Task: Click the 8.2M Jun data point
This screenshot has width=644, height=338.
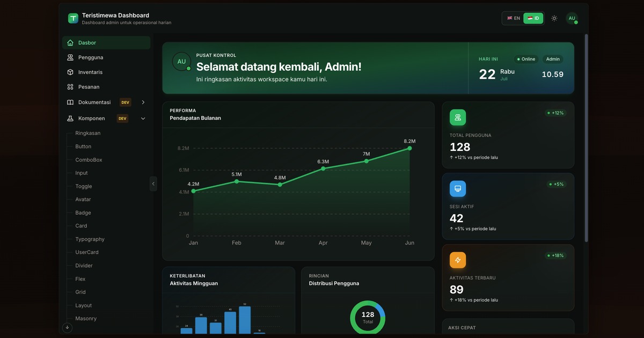Action: click(x=409, y=148)
